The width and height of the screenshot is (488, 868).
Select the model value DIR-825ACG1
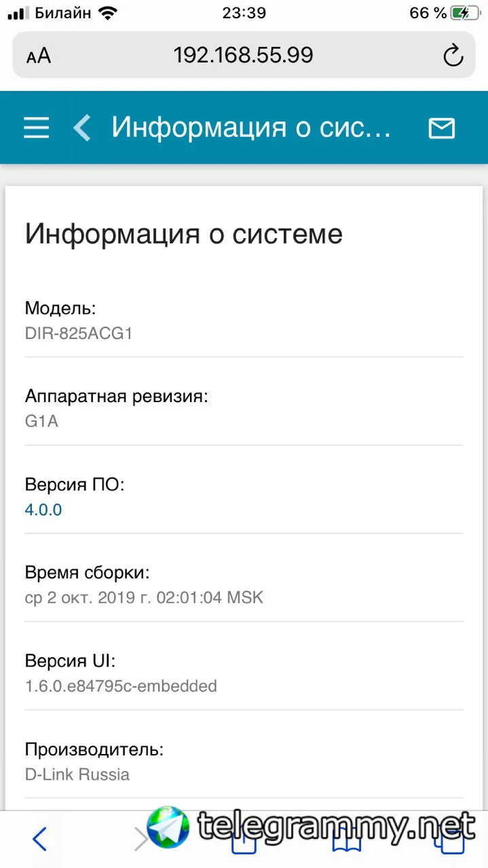[x=78, y=334]
